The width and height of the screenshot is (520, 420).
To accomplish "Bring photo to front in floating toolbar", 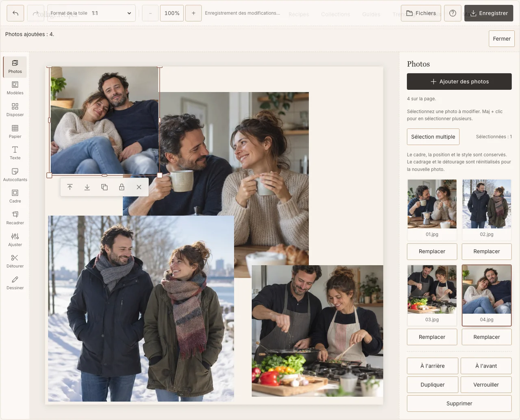I will (x=70, y=187).
